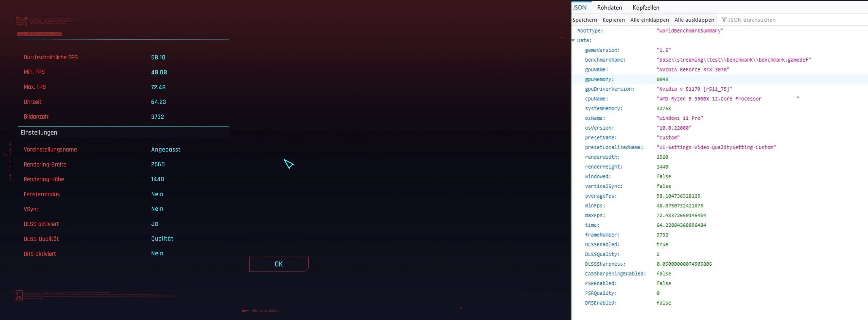Click Speichern to save JSON
This screenshot has width=868, height=320.
[x=585, y=20]
